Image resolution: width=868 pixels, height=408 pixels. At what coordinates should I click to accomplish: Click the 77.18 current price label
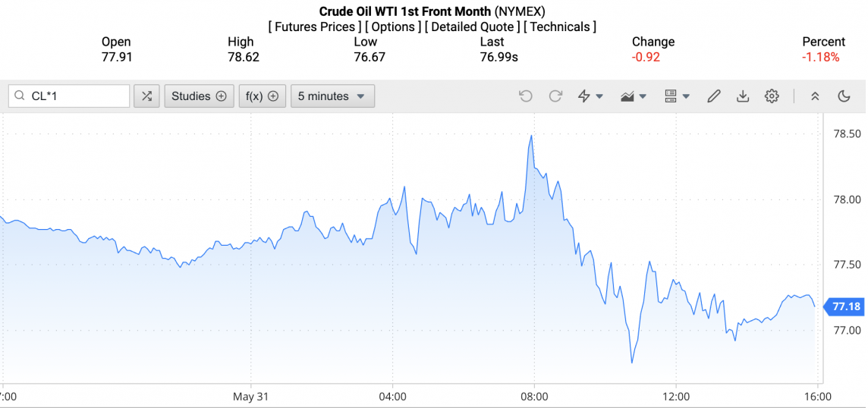845,306
